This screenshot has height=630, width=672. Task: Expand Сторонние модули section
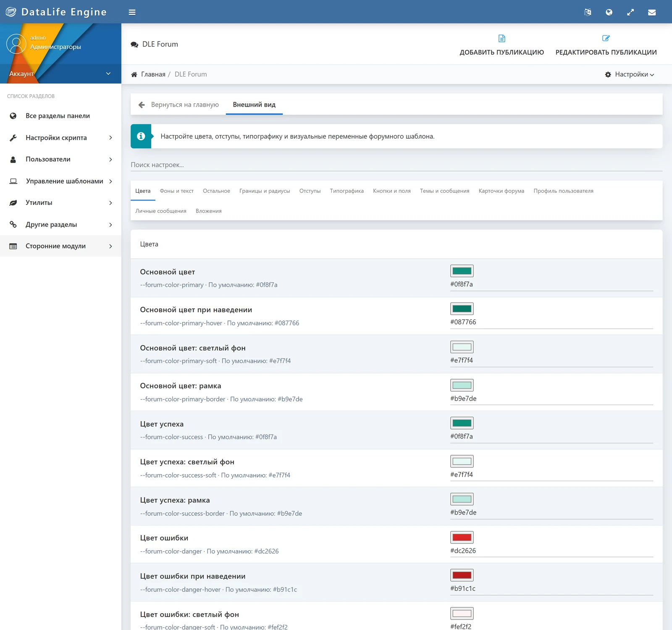(60, 246)
